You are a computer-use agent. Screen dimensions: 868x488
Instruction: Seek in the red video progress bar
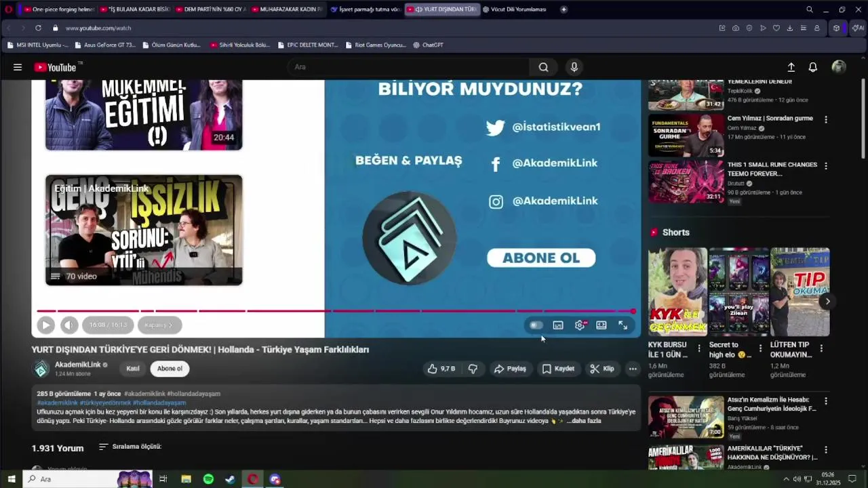click(x=336, y=311)
